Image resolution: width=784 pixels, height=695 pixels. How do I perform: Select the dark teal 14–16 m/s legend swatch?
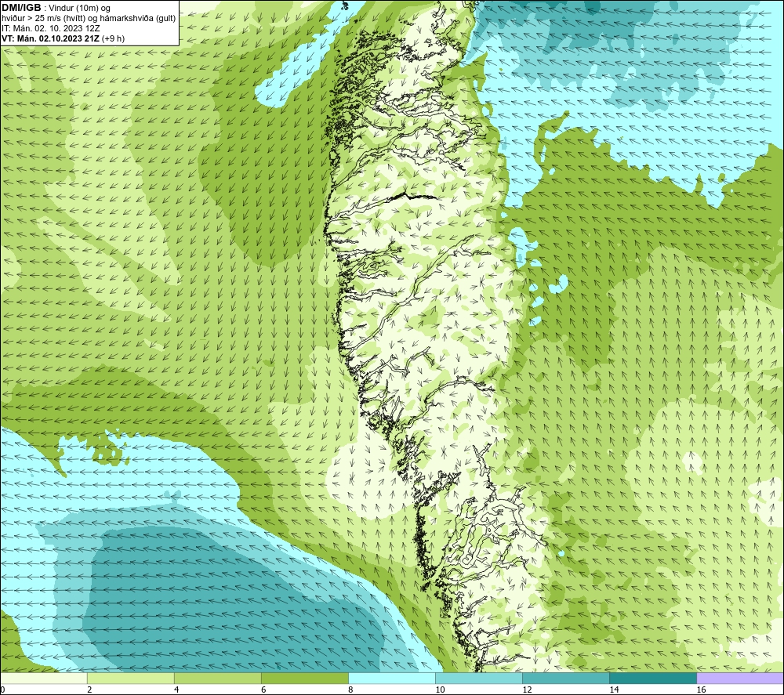pos(653,678)
